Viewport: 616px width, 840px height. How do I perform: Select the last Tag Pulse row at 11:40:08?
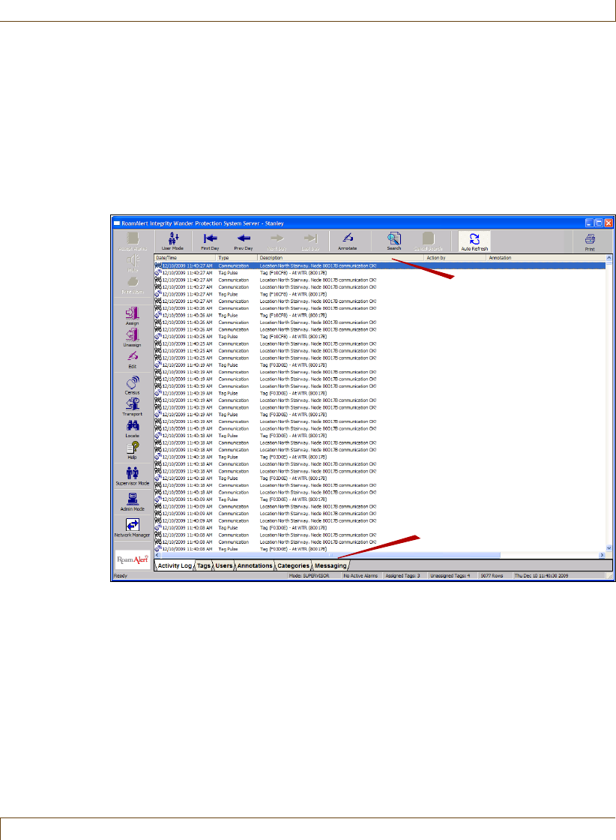pyautogui.click(x=379, y=548)
